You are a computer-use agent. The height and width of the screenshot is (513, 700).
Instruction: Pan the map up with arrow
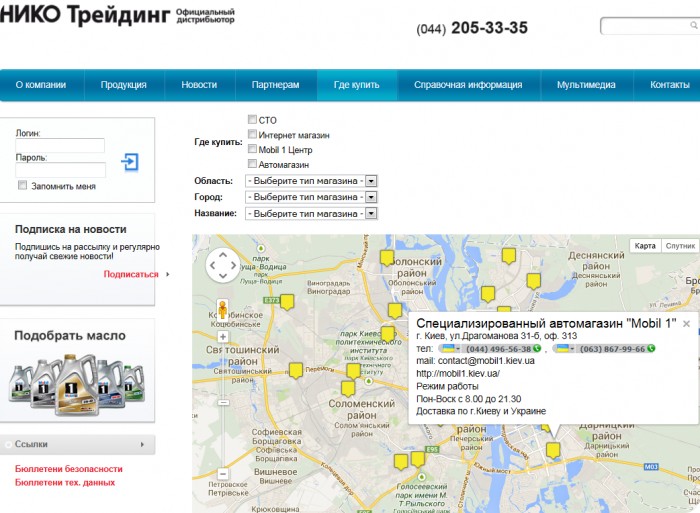click(223, 255)
